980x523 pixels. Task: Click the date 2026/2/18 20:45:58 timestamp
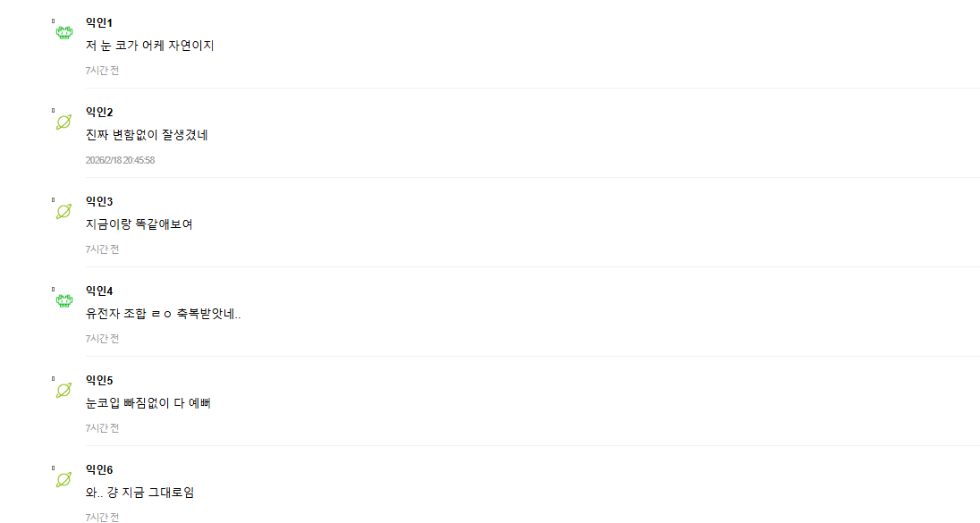pos(120,160)
